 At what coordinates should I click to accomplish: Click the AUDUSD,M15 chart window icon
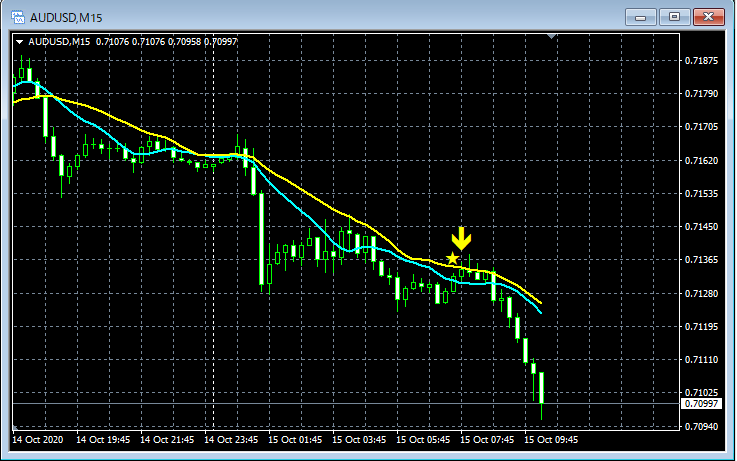point(18,17)
